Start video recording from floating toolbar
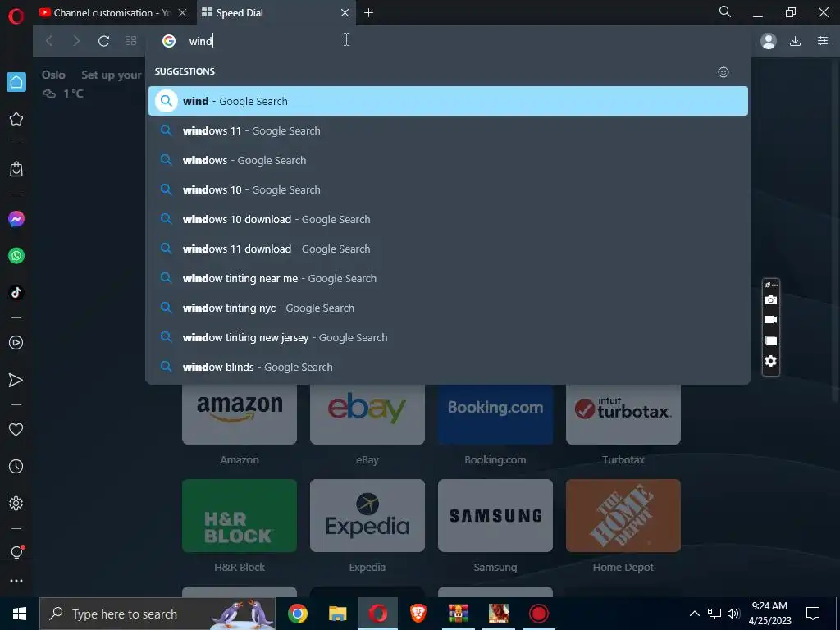 pos(770,320)
